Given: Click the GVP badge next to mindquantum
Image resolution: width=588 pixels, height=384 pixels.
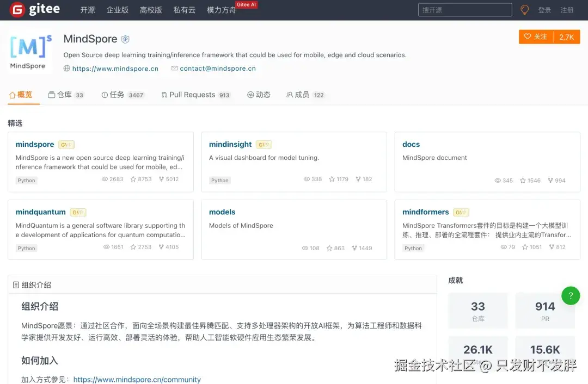Looking at the screenshot, I should coord(78,212).
